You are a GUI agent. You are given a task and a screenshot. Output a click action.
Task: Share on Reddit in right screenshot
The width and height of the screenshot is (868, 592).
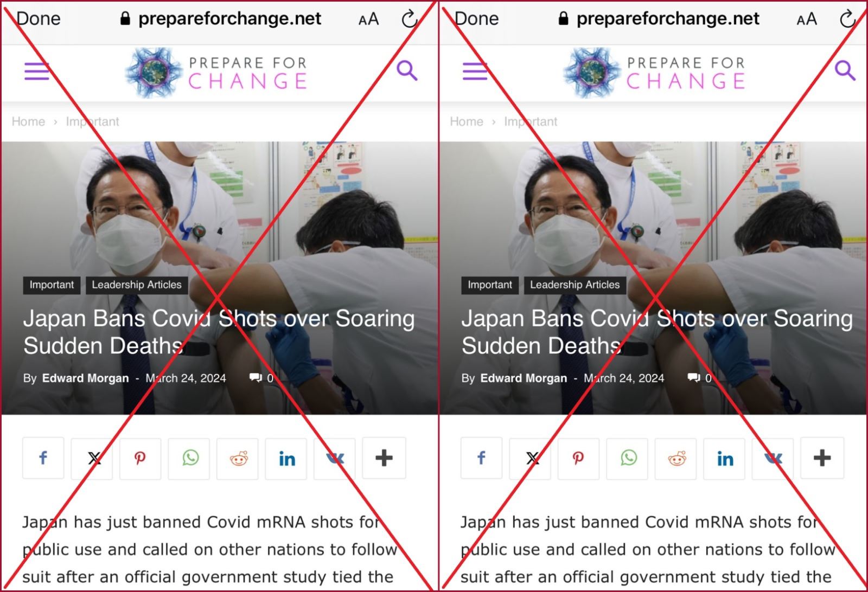tap(676, 458)
